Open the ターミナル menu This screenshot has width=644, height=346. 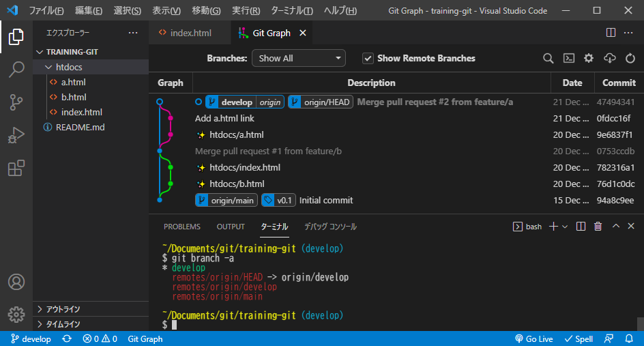tap(292, 11)
